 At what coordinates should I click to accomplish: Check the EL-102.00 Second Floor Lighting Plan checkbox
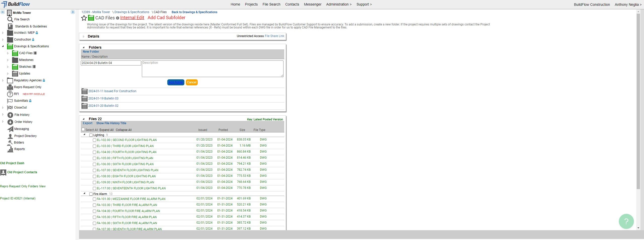[95, 140]
